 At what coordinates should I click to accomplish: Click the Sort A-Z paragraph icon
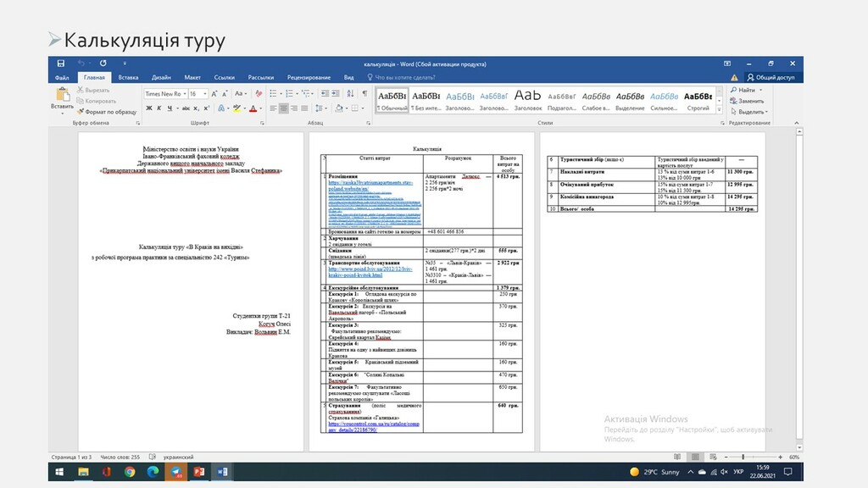point(352,94)
